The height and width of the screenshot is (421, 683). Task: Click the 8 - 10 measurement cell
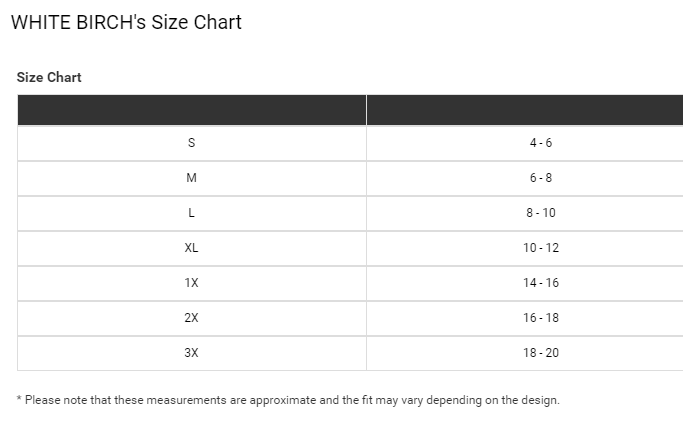click(541, 213)
